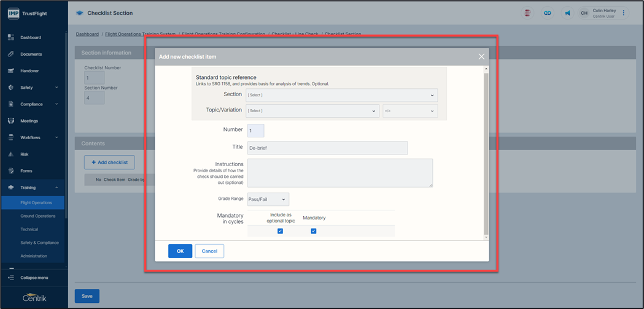The height and width of the screenshot is (309, 644).
Task: Click the megaphone announcements icon
Action: (566, 13)
